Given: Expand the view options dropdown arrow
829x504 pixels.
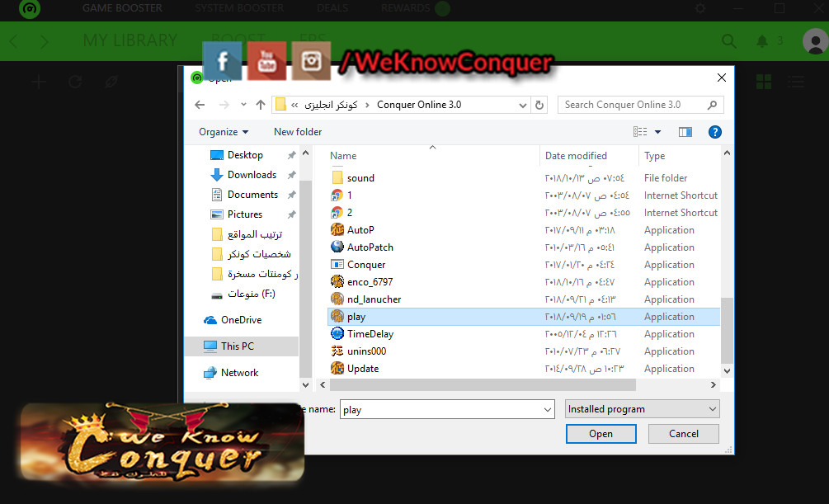Looking at the screenshot, I should tap(657, 132).
